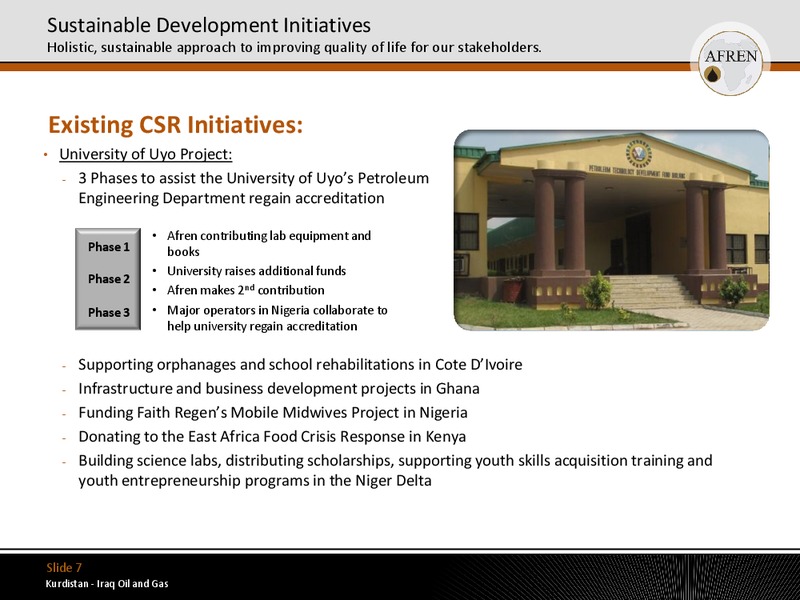Click the 'Phase 3' label
The width and height of the screenshot is (800, 600).
coord(109,312)
